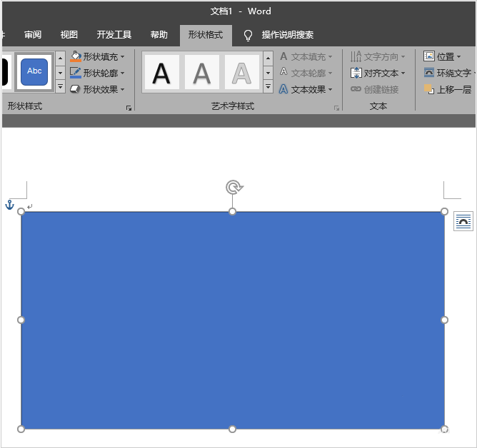The image size is (477, 448).
Task: Click the right-middle sizing handle
Action: (444, 320)
